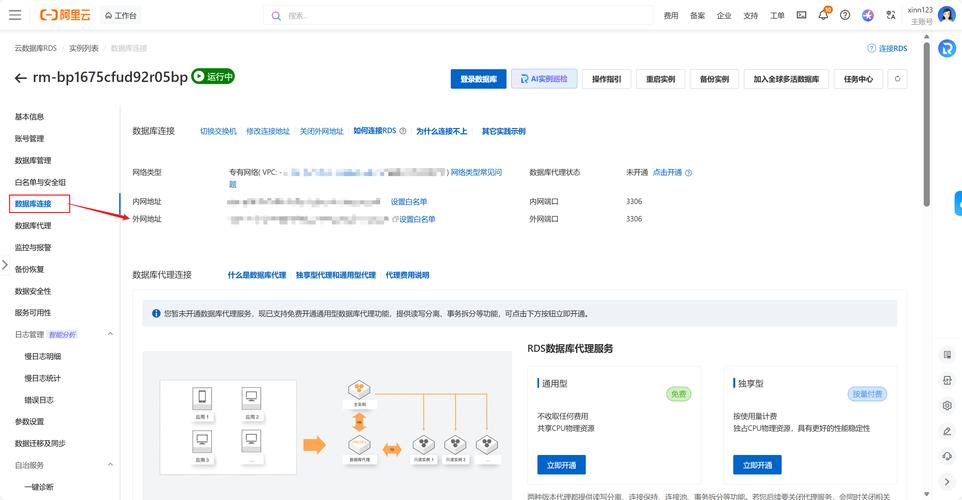Click the blue round R assistant icon
Viewport: 962px width, 500px height.
pos(947,48)
